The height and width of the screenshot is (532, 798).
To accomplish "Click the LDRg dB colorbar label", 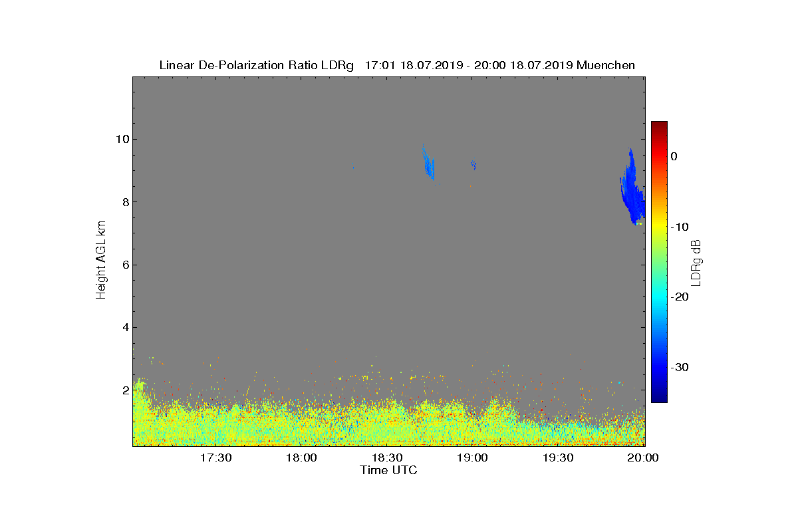I will tap(696, 262).
